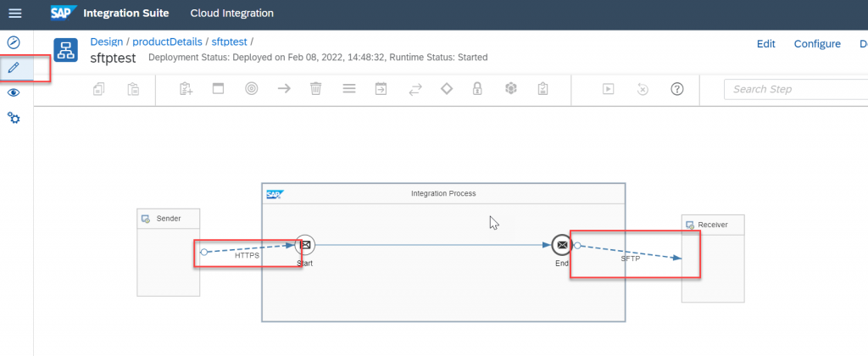Click the Cloud Integration header label

pos(232,14)
